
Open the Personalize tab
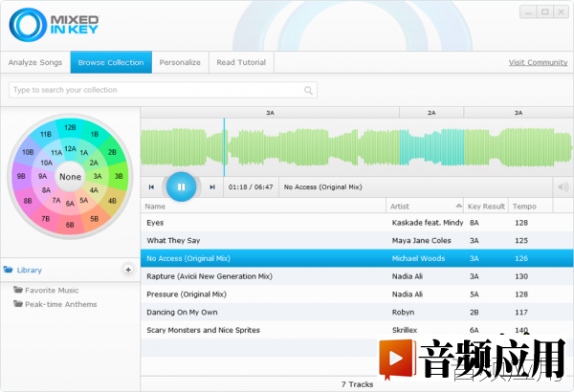180,62
